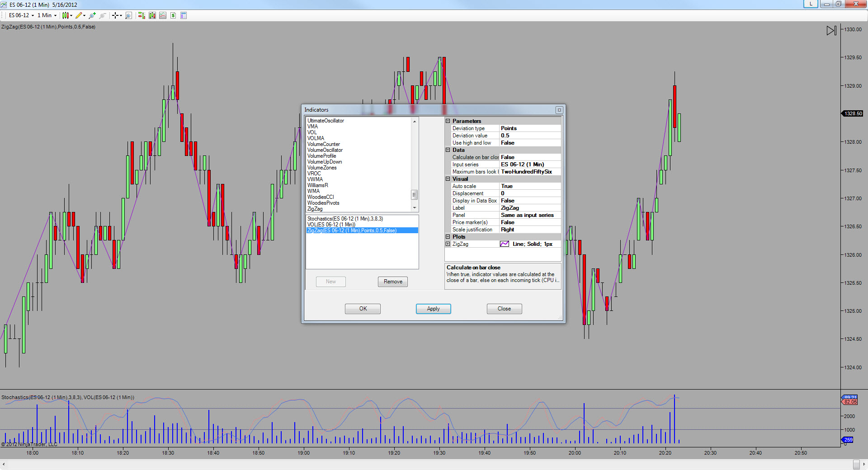The width and height of the screenshot is (868, 470).
Task: Collapse the Plots section
Action: point(448,237)
